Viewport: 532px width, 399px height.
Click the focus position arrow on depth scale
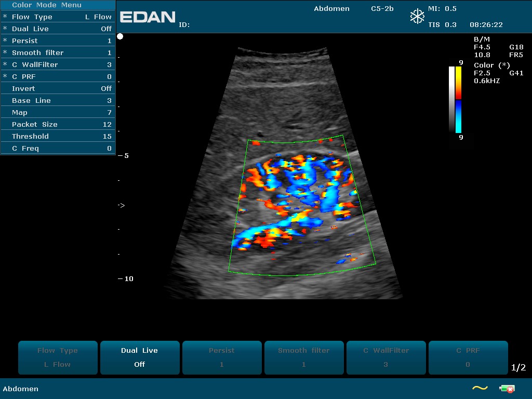[x=121, y=206]
